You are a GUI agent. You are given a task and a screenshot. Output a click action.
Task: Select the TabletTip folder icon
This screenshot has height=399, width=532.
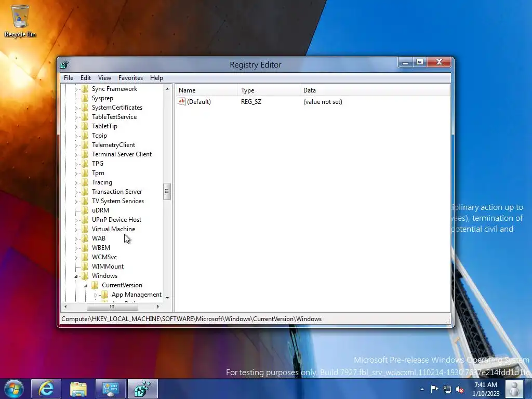pyautogui.click(x=85, y=126)
